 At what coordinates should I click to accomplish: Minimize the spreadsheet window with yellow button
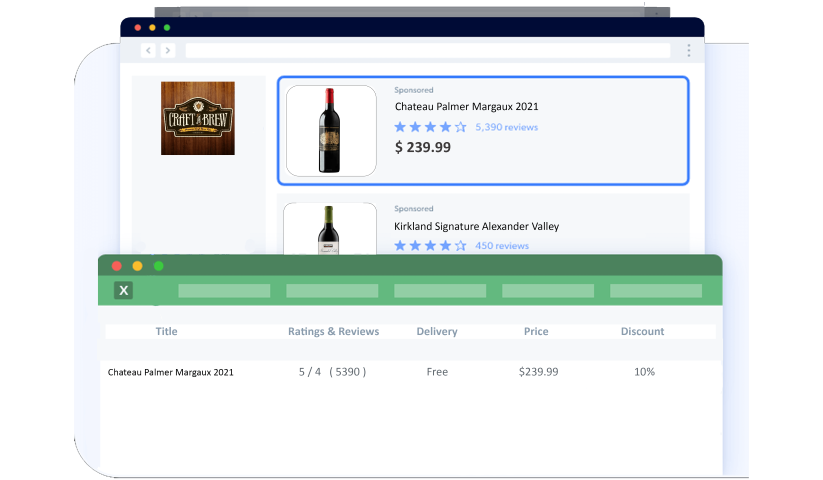138,266
